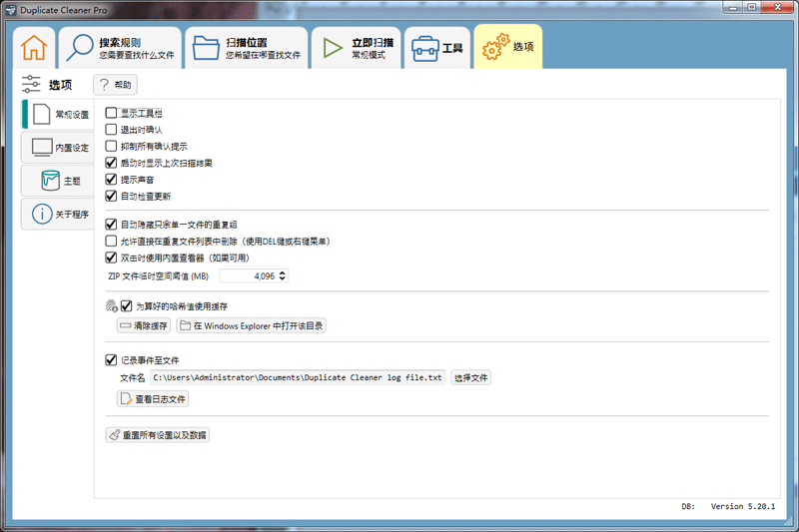Click the fingerprint icon beside hash cache option
This screenshot has height=532, width=799.
[x=111, y=305]
